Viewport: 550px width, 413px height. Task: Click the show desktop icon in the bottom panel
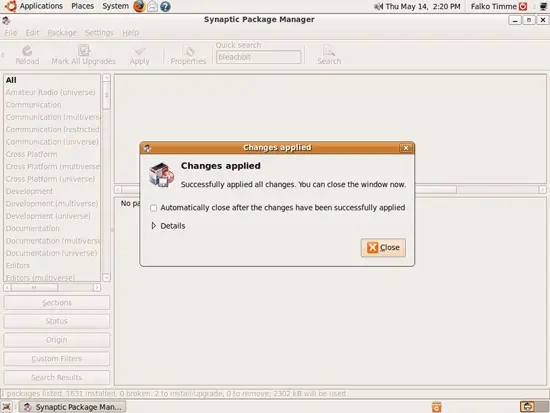7,407
